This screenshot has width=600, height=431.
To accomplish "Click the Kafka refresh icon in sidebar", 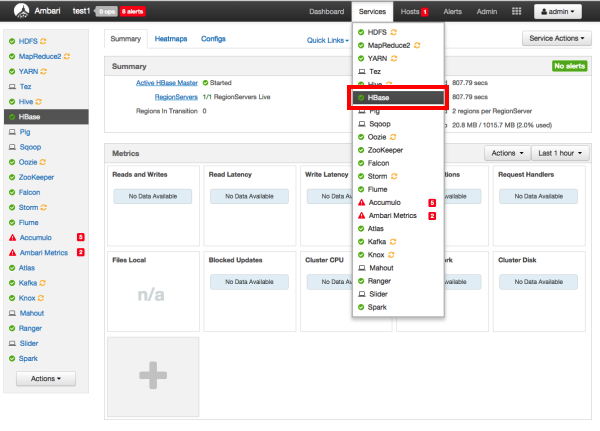I will 42,283.
